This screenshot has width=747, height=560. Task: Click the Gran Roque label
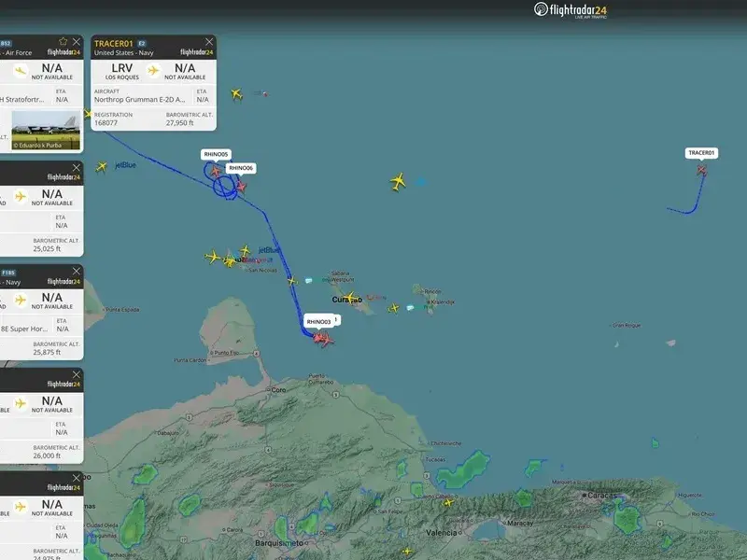click(627, 325)
